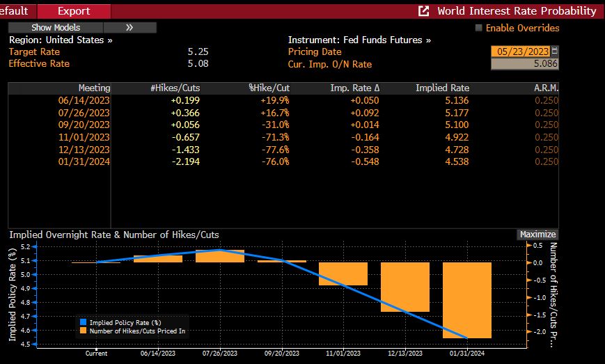Click the Pricing Date field showing 05/23/2023
Viewport: 605px width, 364px height.
[x=520, y=52]
